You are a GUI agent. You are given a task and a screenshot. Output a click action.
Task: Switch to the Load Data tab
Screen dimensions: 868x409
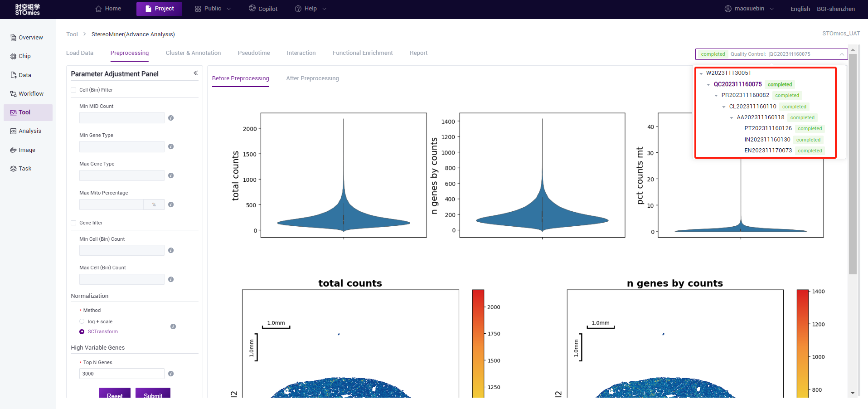pyautogui.click(x=80, y=53)
